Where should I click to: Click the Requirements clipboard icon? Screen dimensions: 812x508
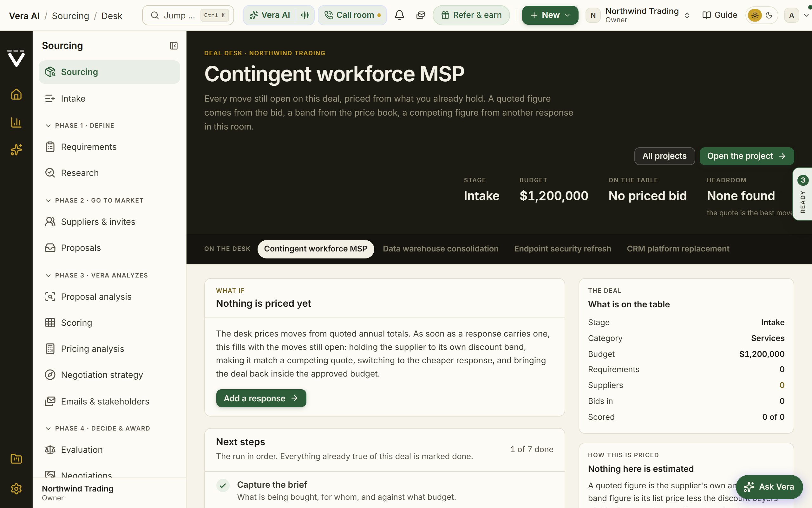[50, 147]
